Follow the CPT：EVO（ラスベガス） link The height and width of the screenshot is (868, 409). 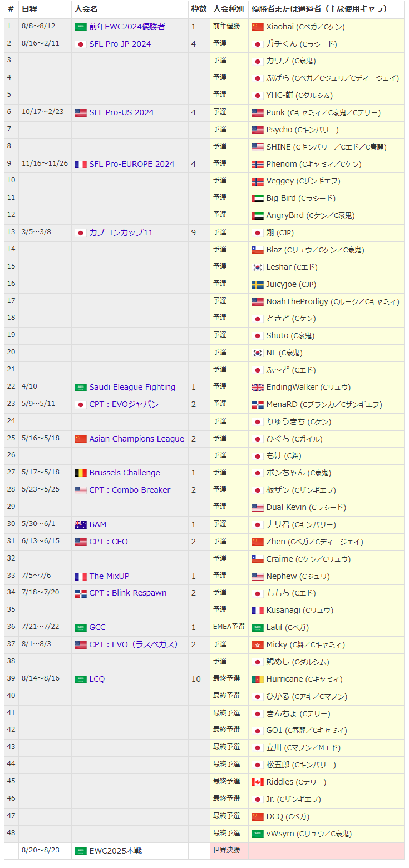point(135,644)
